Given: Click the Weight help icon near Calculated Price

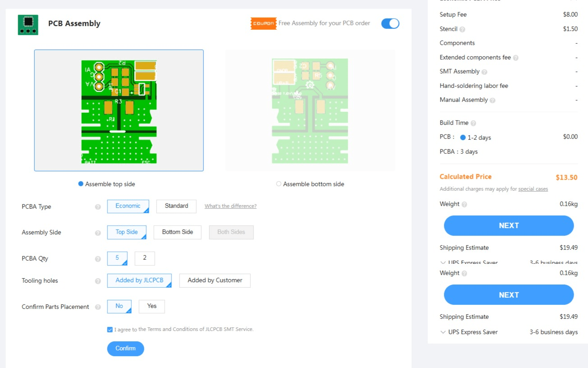Looking at the screenshot, I should click(464, 204).
